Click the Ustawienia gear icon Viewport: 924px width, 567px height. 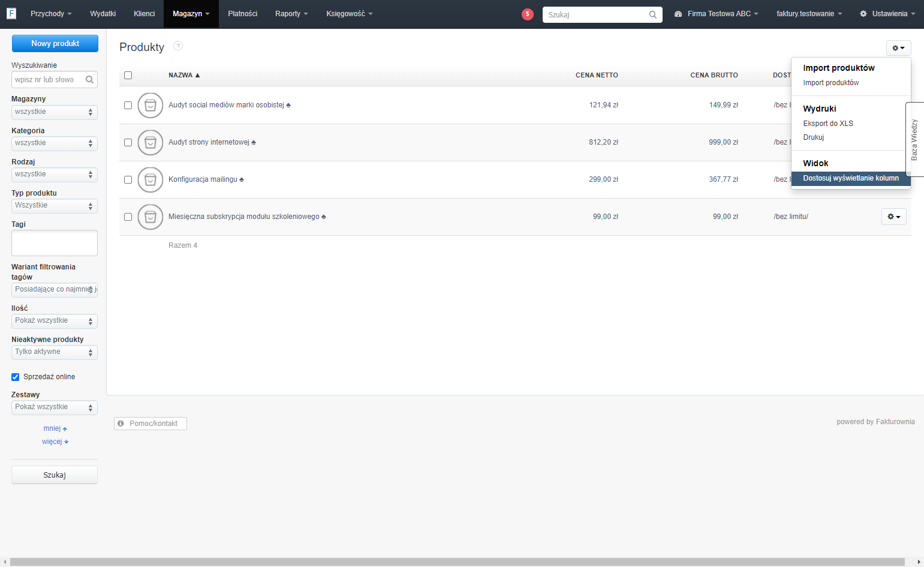(863, 14)
